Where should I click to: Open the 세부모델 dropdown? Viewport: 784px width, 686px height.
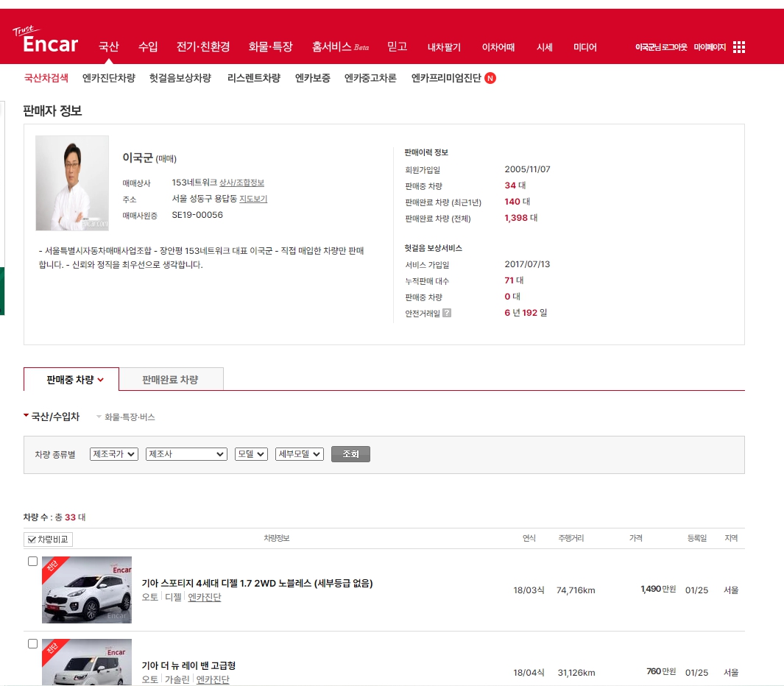300,454
